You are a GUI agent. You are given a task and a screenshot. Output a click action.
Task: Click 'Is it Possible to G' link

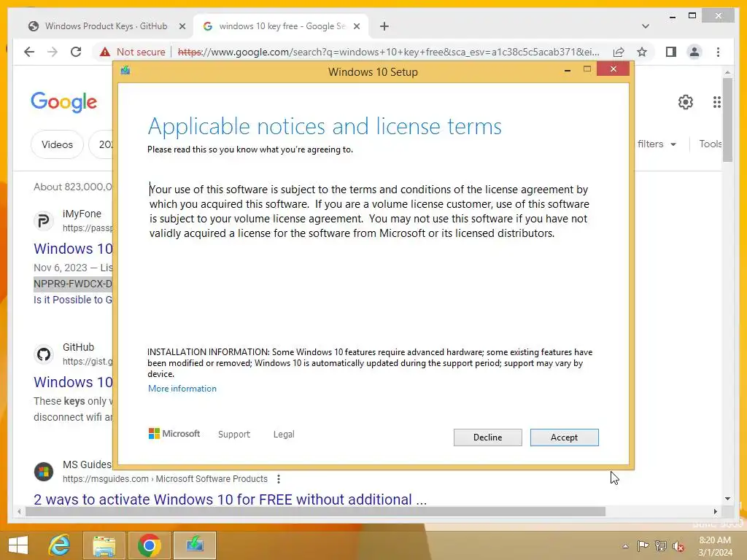pyautogui.click(x=73, y=300)
